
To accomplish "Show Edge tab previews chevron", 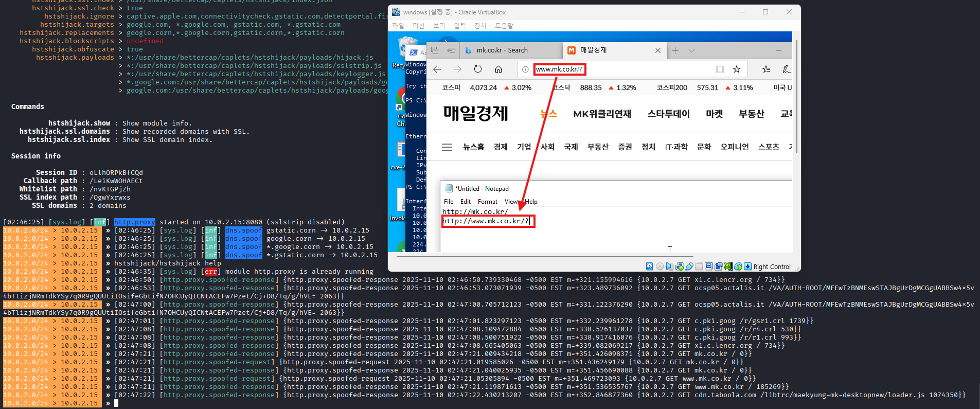I will (691, 50).
